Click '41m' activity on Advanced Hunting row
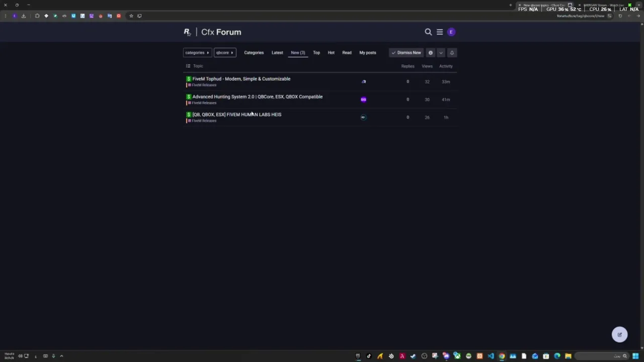 point(446,100)
